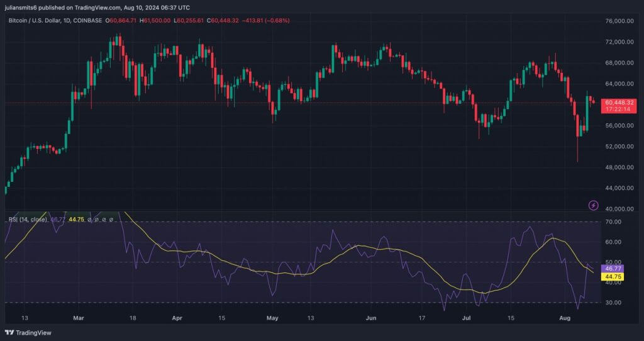This screenshot has width=644, height=341.
Task: Click the candle countdown timer 17:22:14
Action: [x=619, y=109]
